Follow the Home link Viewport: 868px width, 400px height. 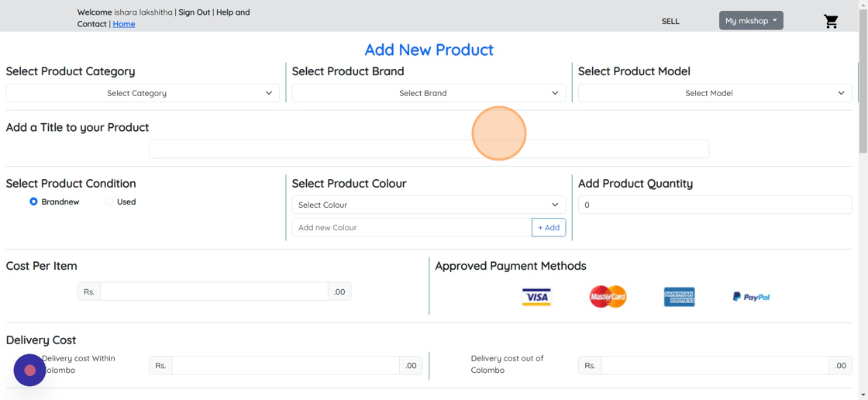124,24
